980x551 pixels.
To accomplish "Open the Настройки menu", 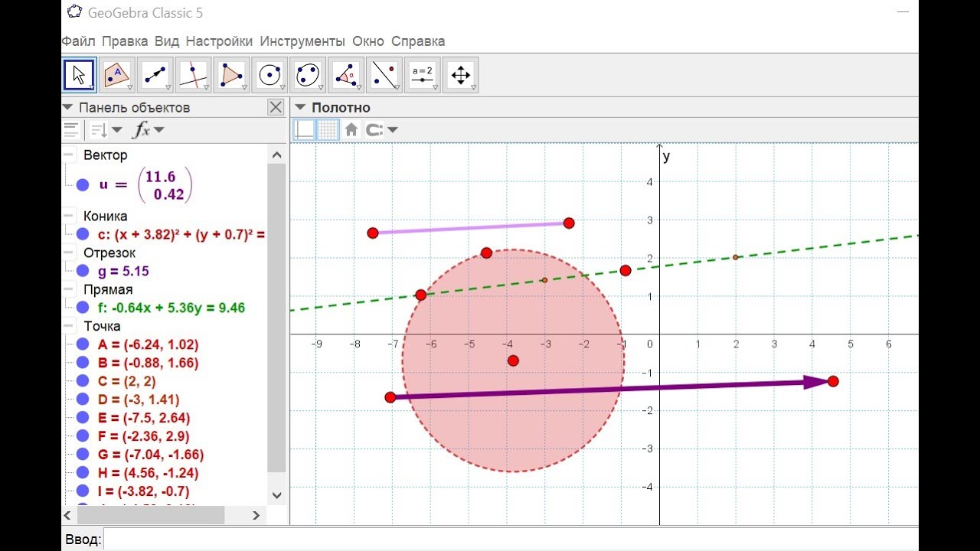I will pyautogui.click(x=219, y=41).
